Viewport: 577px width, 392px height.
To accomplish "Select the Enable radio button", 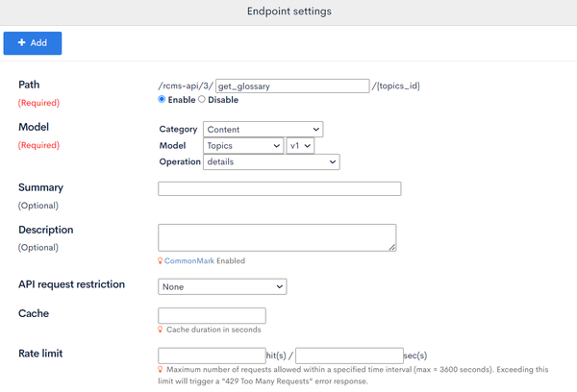I will tap(162, 99).
